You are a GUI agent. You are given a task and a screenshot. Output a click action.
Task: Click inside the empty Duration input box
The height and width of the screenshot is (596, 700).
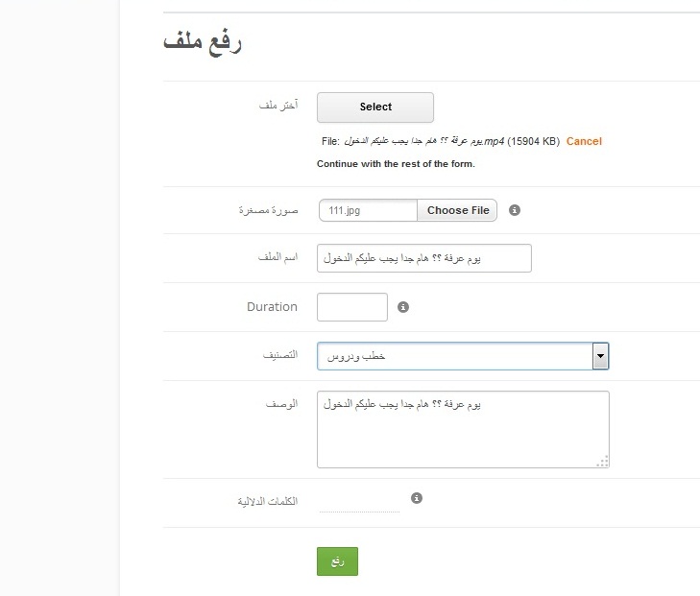[x=351, y=307]
